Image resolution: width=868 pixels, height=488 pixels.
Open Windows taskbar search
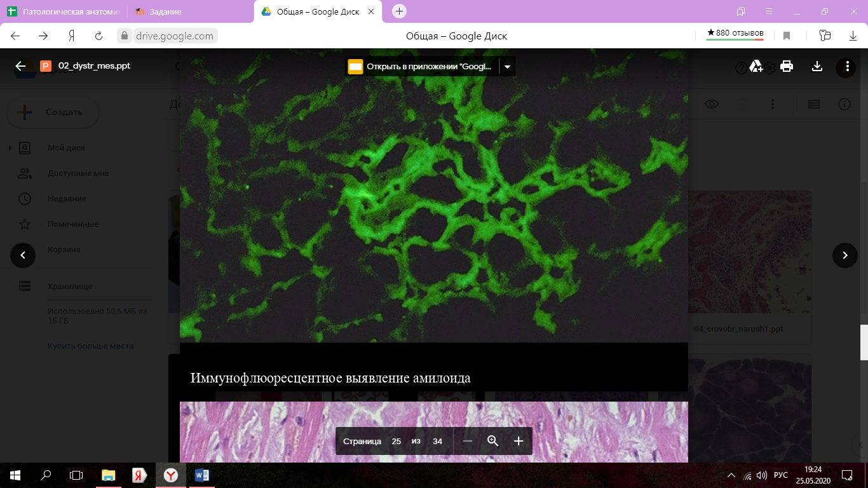coord(46,475)
